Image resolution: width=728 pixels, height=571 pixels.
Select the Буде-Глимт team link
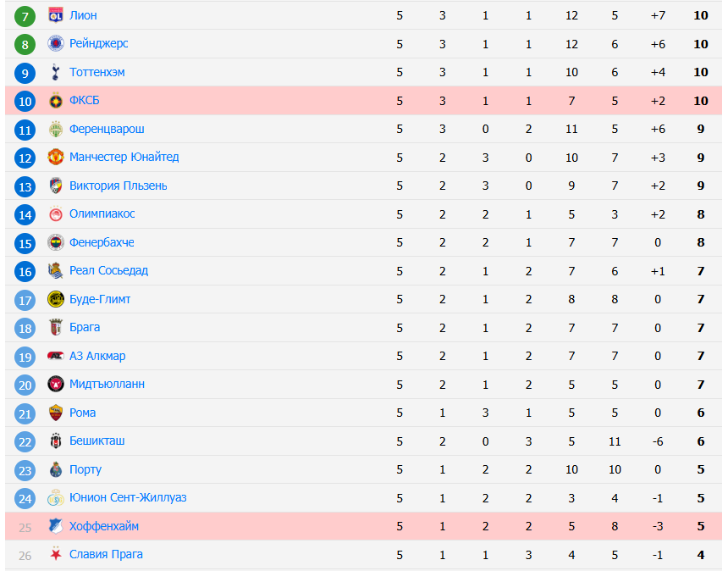100,299
